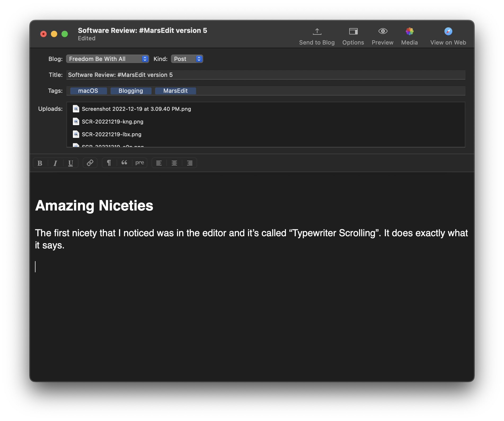Select the macOS tag

[x=88, y=91]
